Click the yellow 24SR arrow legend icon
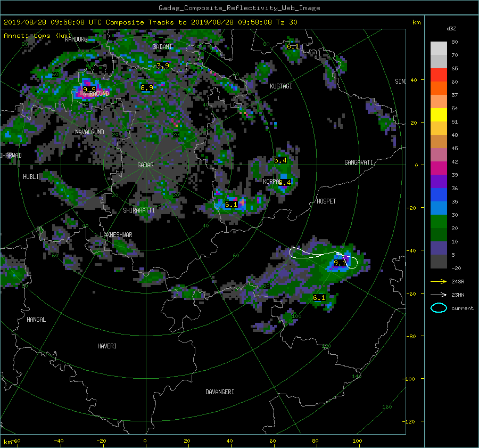The image size is (479, 448). (x=439, y=282)
